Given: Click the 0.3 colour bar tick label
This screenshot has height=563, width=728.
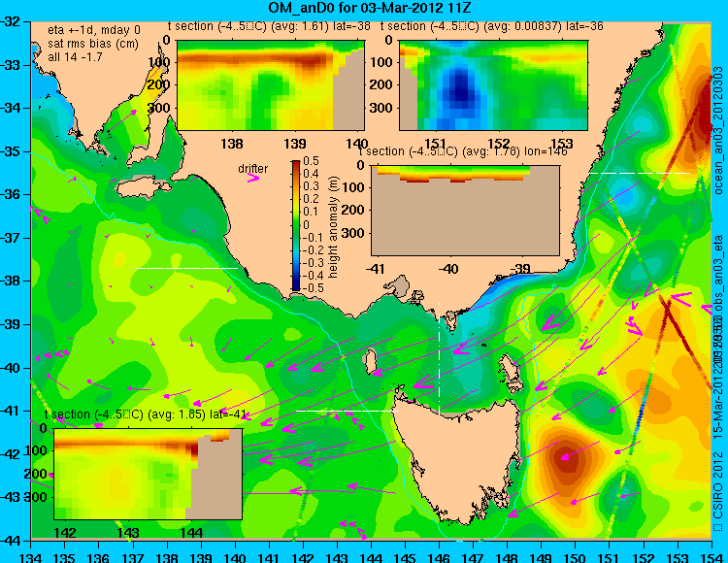Looking at the screenshot, I should (x=311, y=186).
